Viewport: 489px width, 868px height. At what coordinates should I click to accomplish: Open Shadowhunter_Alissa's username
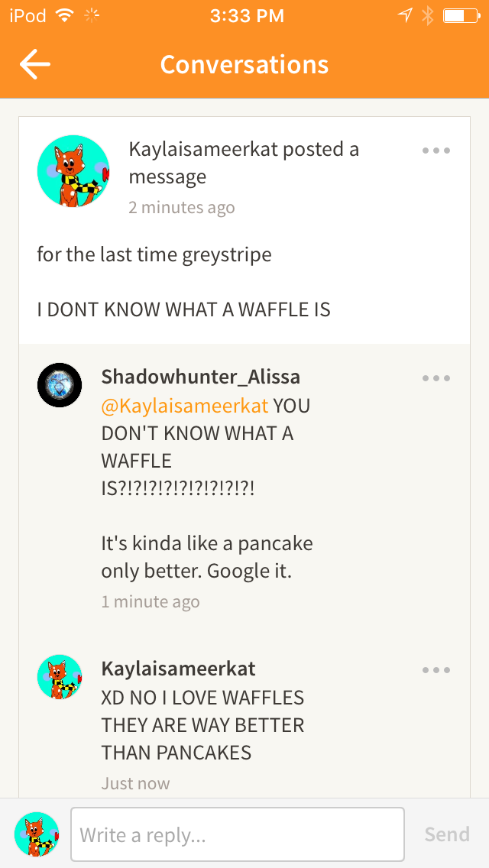coord(201,377)
